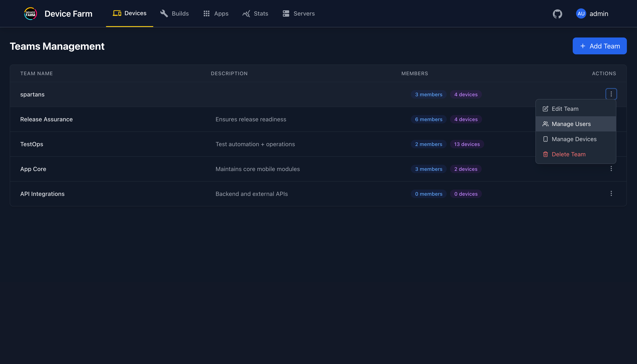The width and height of the screenshot is (637, 364).
Task: Open the Devices tab icon in navigation
Action: coord(117,13)
